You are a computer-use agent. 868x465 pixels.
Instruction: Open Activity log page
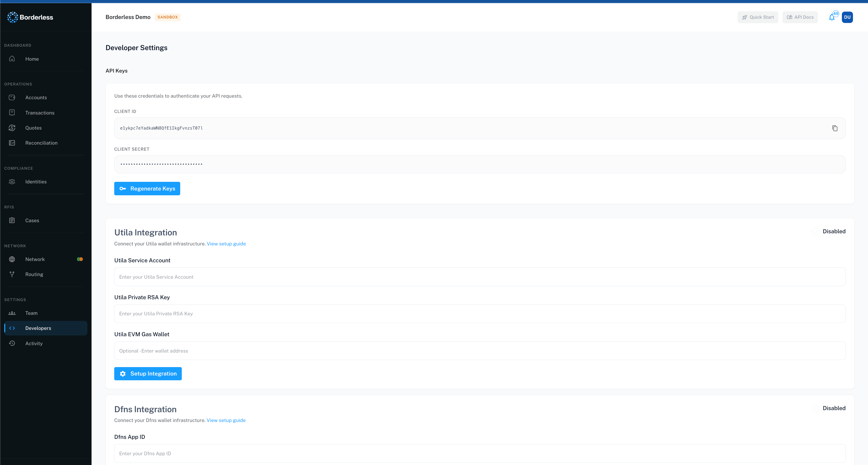pyautogui.click(x=45, y=343)
